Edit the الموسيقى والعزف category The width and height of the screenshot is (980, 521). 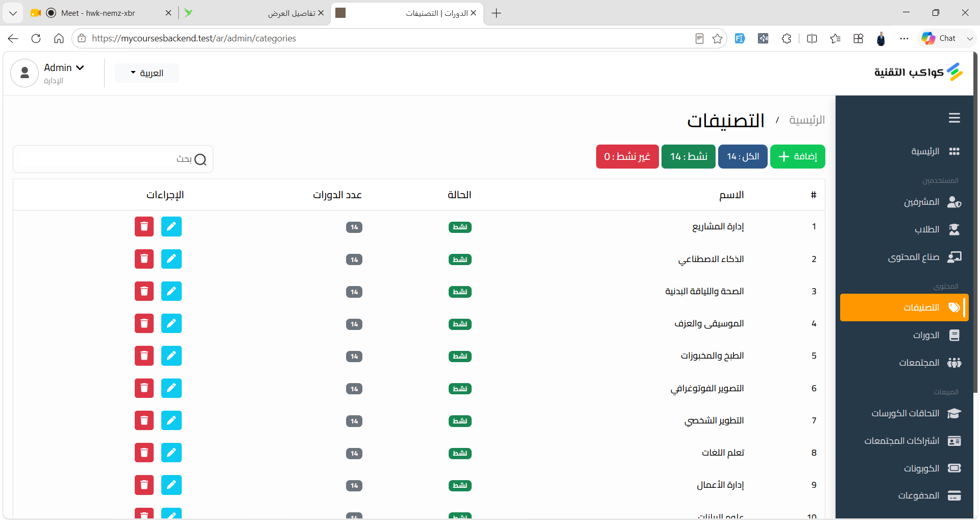click(171, 323)
